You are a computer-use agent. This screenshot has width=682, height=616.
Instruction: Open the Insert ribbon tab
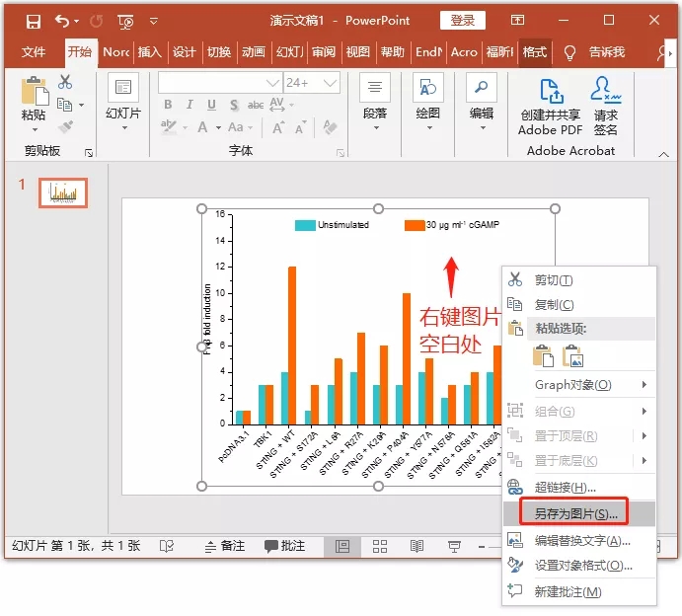pos(149,52)
